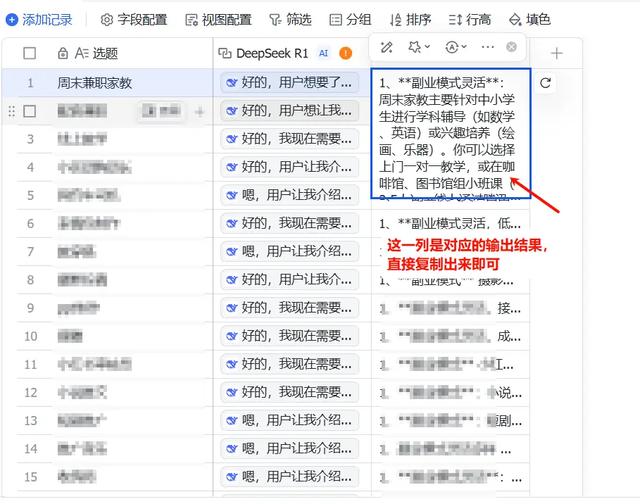Open row 9 DeepSeek cell 好的，我现在需要…
Screen dimensions: 640x504
point(290,308)
